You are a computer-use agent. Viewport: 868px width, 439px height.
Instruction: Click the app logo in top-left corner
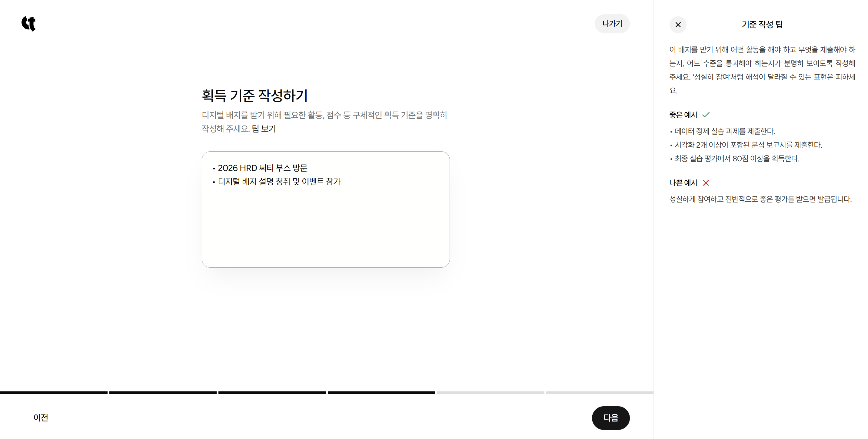(x=29, y=24)
